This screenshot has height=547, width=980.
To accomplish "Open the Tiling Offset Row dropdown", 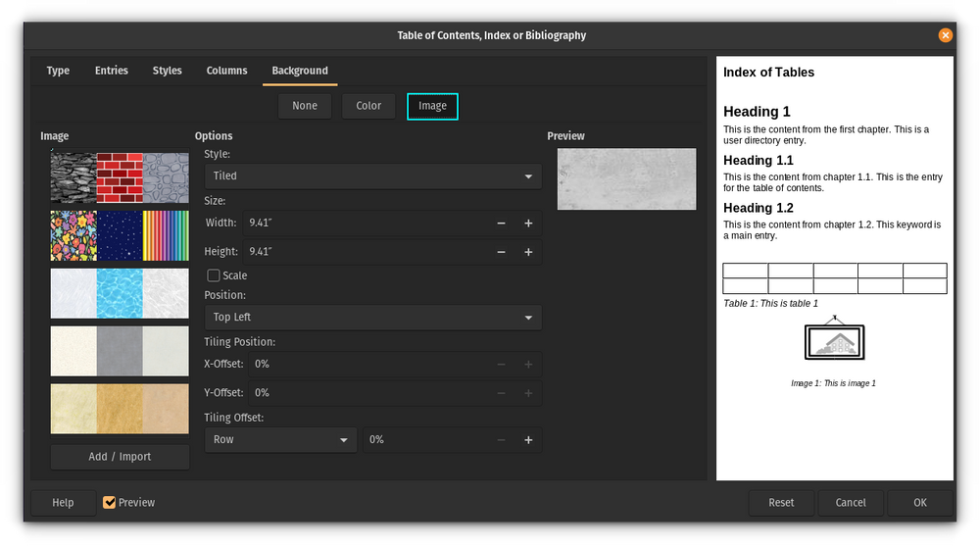I will [x=280, y=440].
